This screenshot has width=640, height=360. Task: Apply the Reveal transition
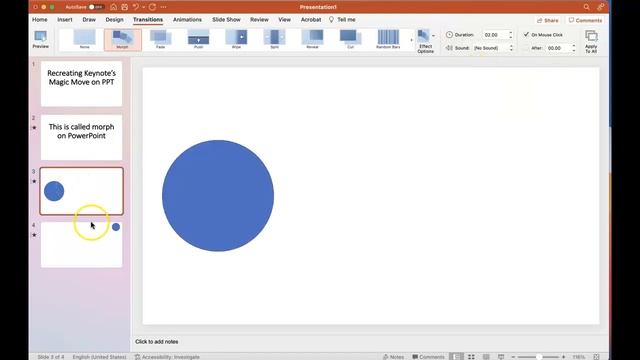pyautogui.click(x=312, y=40)
